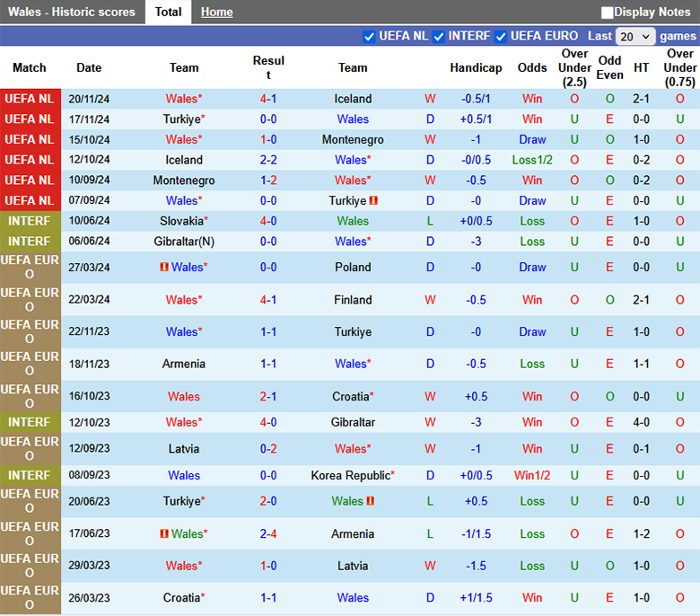Screen dimensions: 700x616
Task: Open the Last games count dropdown
Action: pyautogui.click(x=634, y=37)
